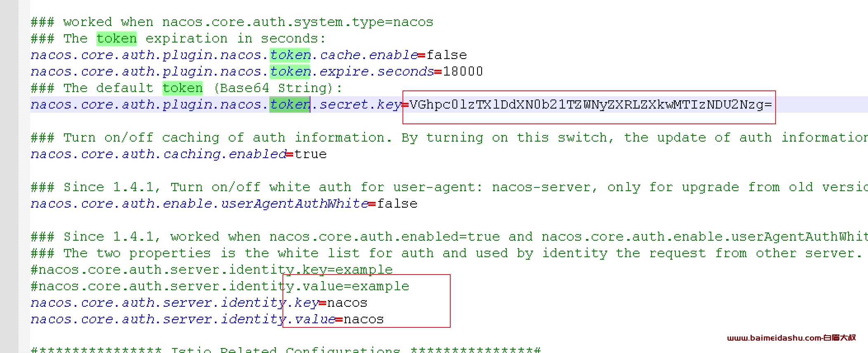Click the 18000 expire seconds value
Viewport: 868px width, 353px height.
coord(462,72)
